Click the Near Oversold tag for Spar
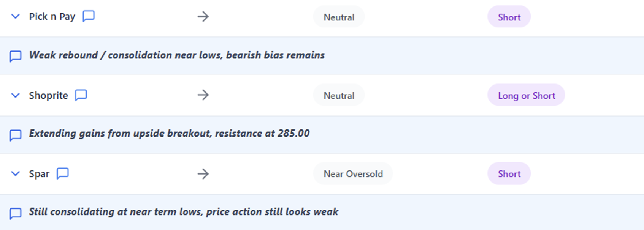Image resolution: width=644 pixels, height=230 pixels. pos(353,174)
